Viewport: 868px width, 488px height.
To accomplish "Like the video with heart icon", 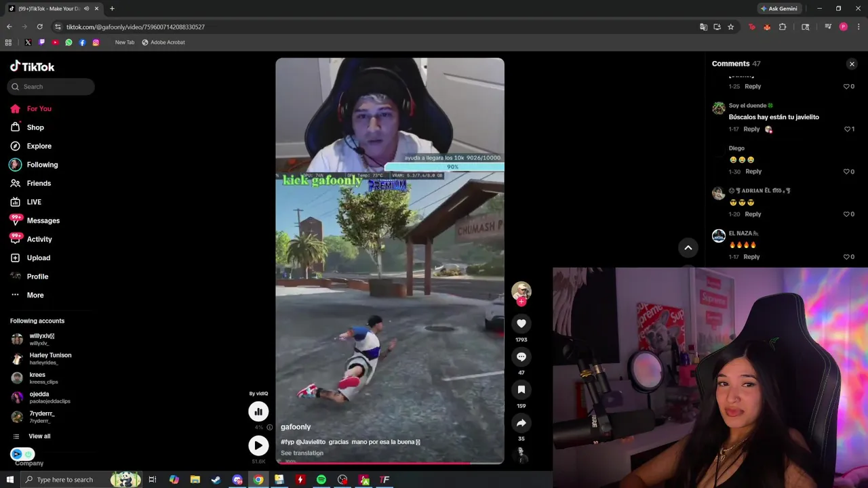I will (x=521, y=323).
